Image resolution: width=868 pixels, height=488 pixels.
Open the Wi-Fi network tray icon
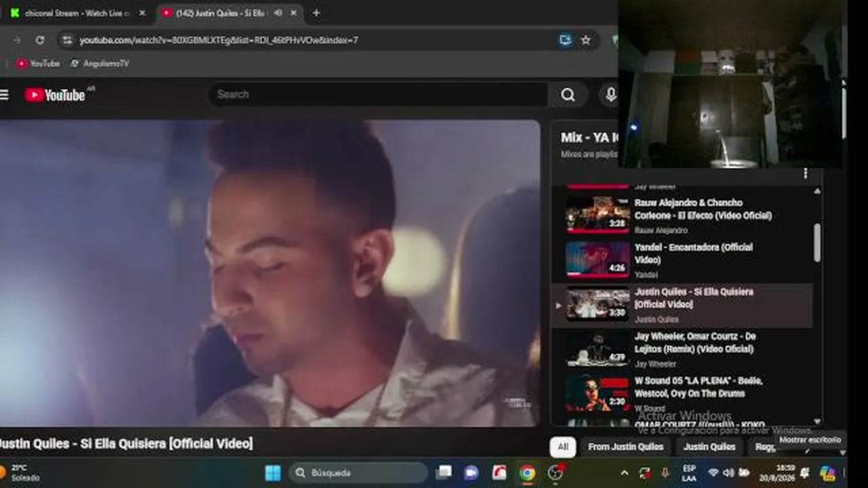[713, 472]
